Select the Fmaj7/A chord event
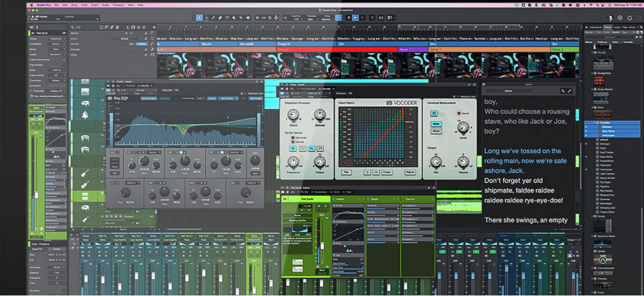Viewport: 644px width, 296px height. click(306, 43)
